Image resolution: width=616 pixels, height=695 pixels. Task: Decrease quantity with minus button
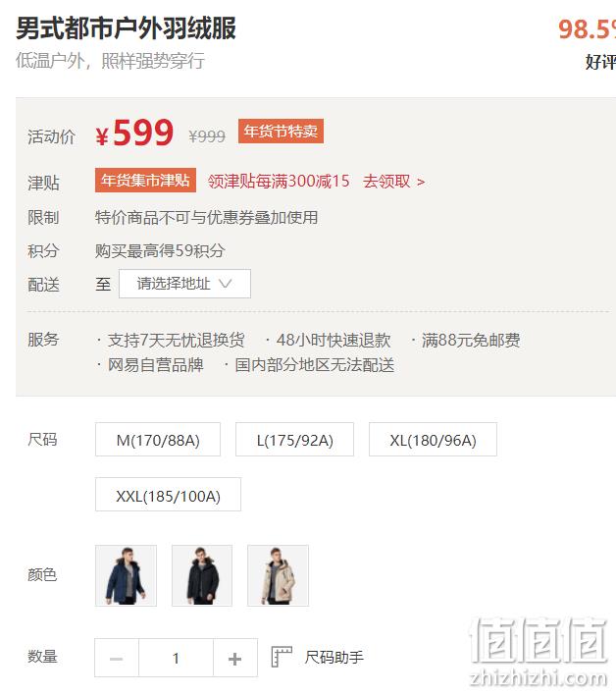[117, 659]
